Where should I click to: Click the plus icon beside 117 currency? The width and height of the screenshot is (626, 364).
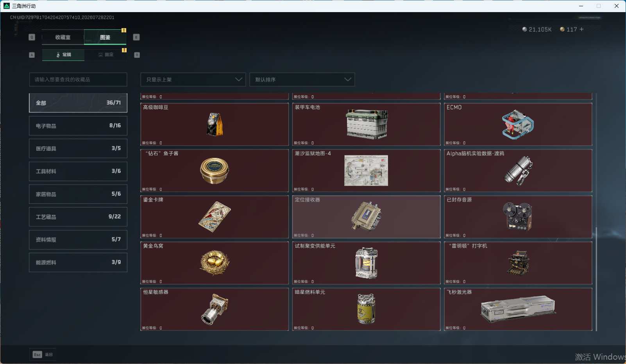click(x=581, y=29)
